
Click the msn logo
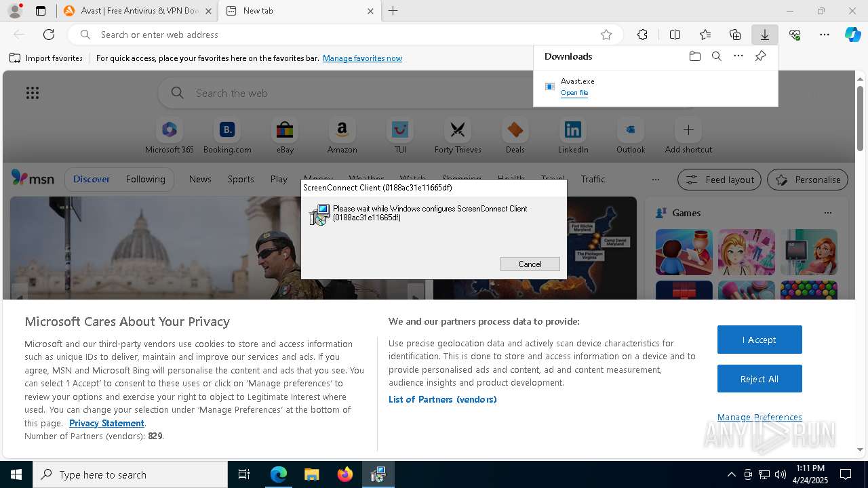[33, 178]
